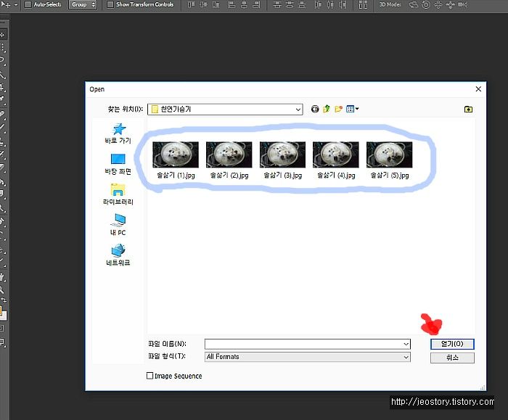The width and height of the screenshot is (508, 420).
Task: Expand the 찾는 위치 folder dropdown
Action: click(x=298, y=110)
